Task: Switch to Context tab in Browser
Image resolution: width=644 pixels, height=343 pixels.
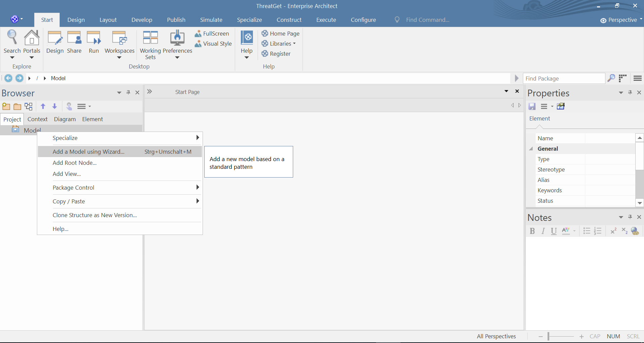Action: click(x=38, y=119)
